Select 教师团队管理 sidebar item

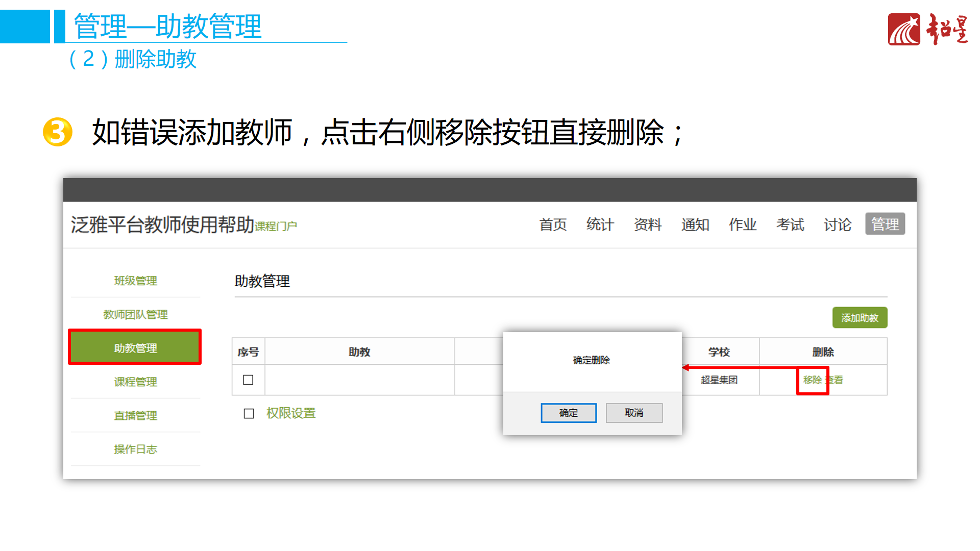(135, 314)
